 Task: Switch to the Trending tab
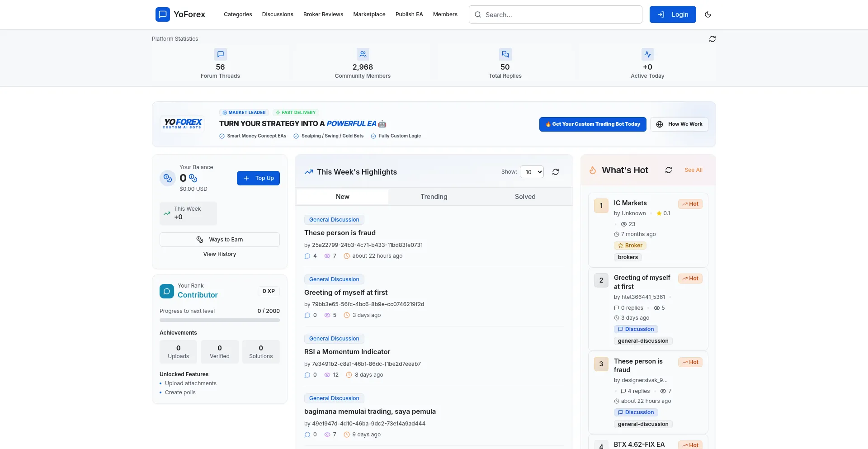(x=434, y=197)
